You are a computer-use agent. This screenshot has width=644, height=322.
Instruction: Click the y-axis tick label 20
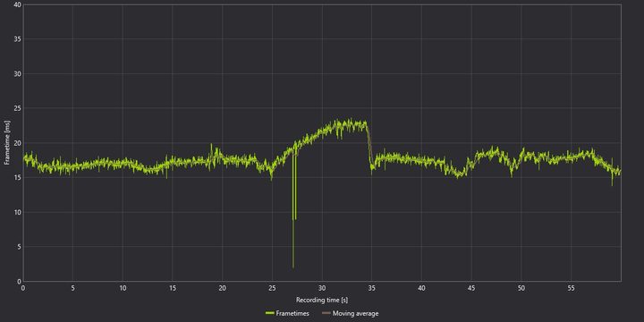[x=17, y=143]
